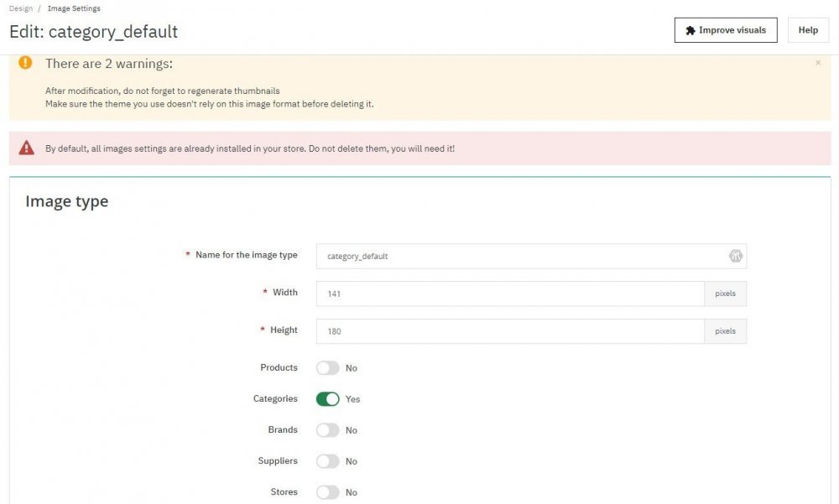Screen dimensions: 839x504
Task: Enable the Suppliers toggle
Action: [x=326, y=460]
